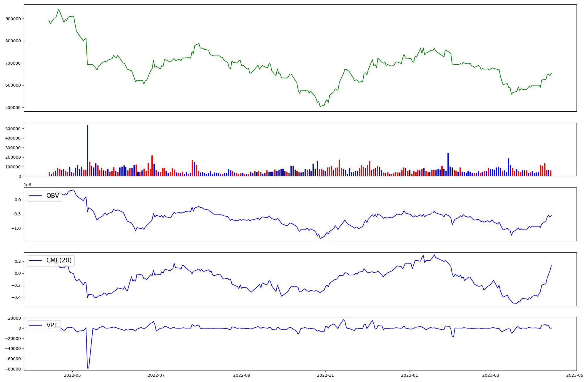The width and height of the screenshot is (588, 382).
Task: Click the 2022-09 x-axis date label
Action: pyautogui.click(x=242, y=375)
